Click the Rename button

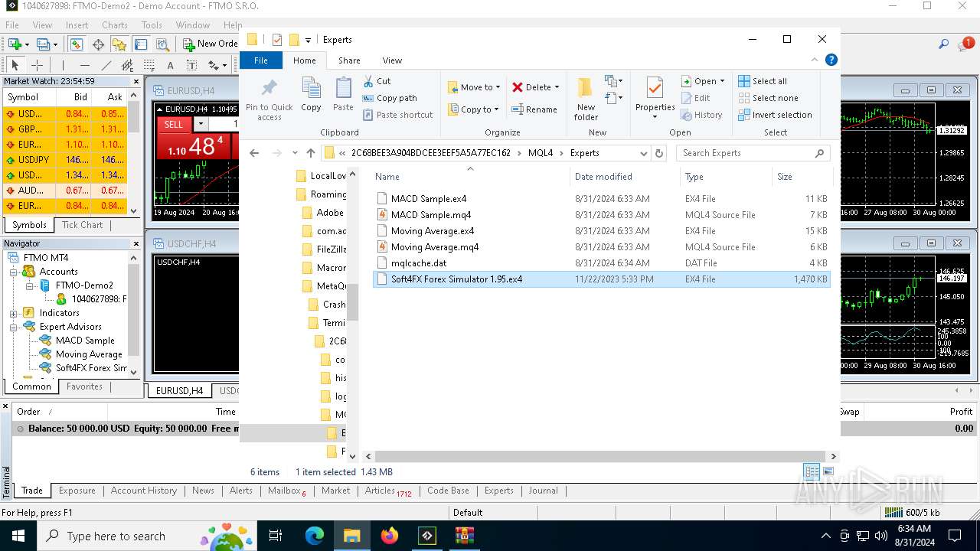coord(534,109)
